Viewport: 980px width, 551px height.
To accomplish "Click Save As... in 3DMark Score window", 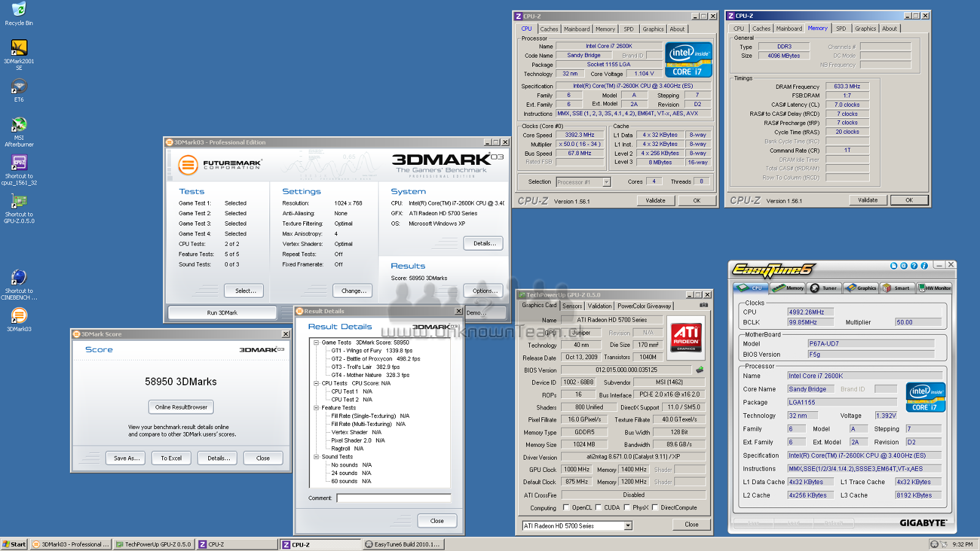I will tap(127, 458).
